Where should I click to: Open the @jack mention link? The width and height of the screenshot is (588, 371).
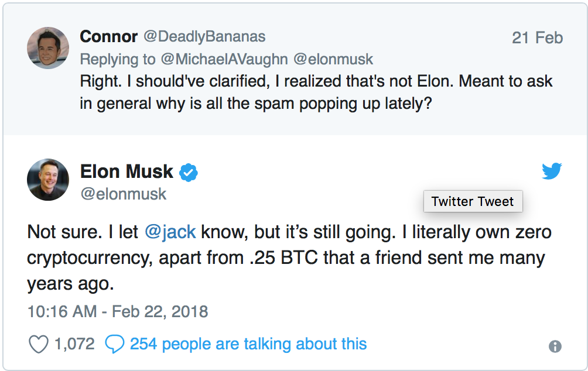pos(170,232)
